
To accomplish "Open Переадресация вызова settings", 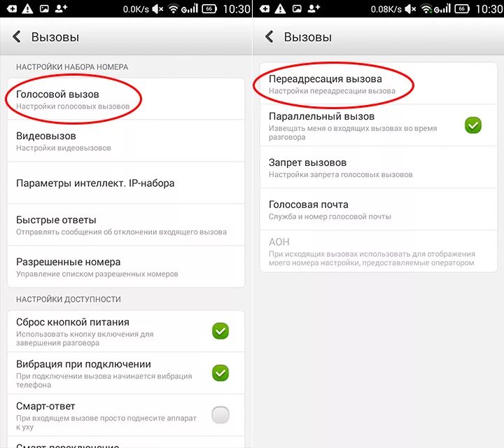I will [x=378, y=83].
